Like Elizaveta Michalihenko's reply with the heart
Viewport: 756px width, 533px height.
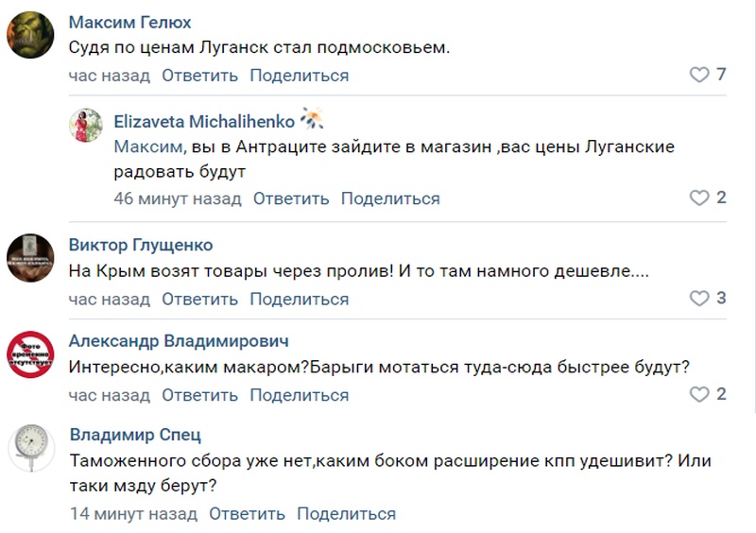click(x=698, y=198)
